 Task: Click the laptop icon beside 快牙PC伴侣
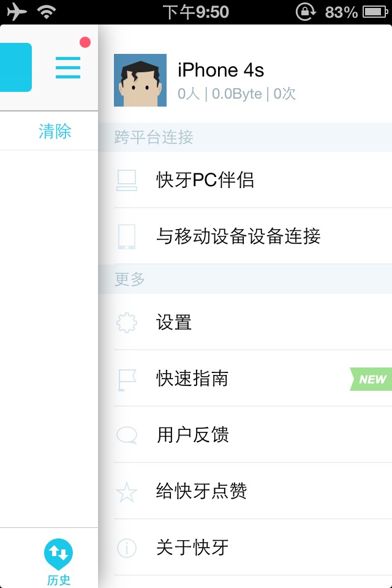pyautogui.click(x=127, y=180)
